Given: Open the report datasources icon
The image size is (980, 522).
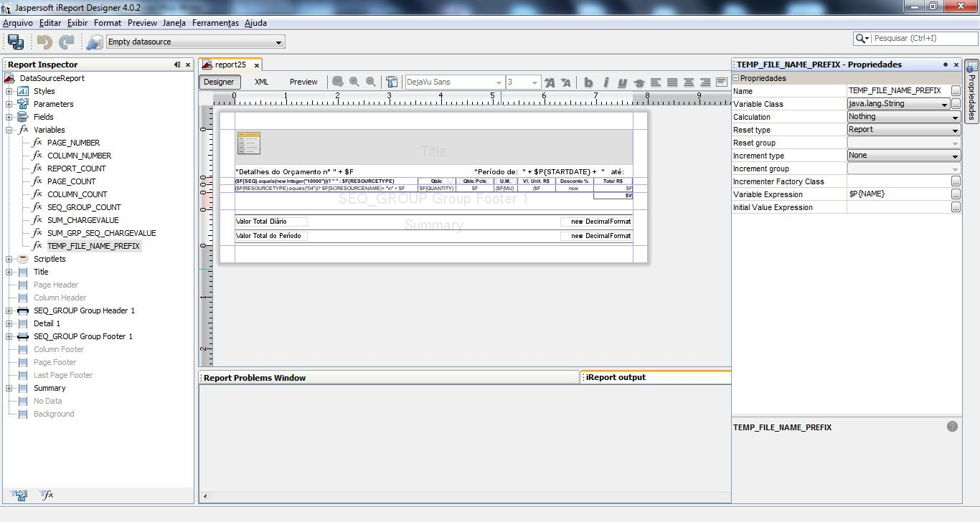Looking at the screenshot, I should coord(94,42).
